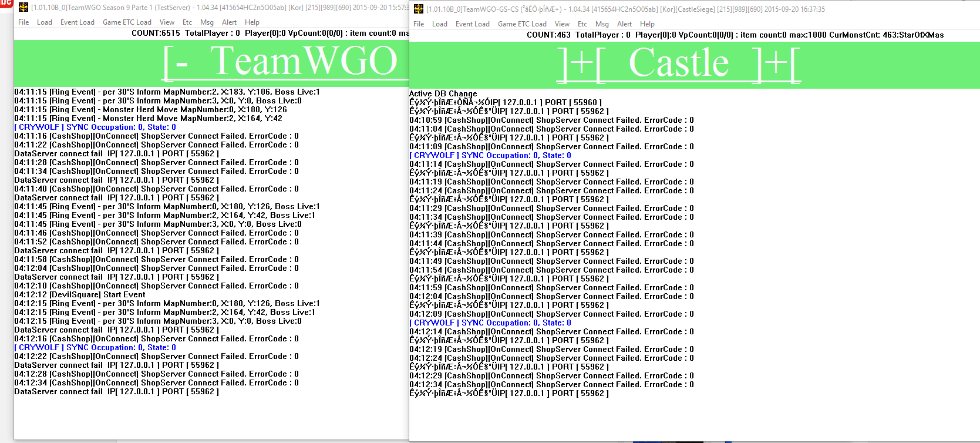Screen dimensions: 980x443
Task: Open Alert menu in TeamWGO TestServer window
Action: (x=229, y=22)
